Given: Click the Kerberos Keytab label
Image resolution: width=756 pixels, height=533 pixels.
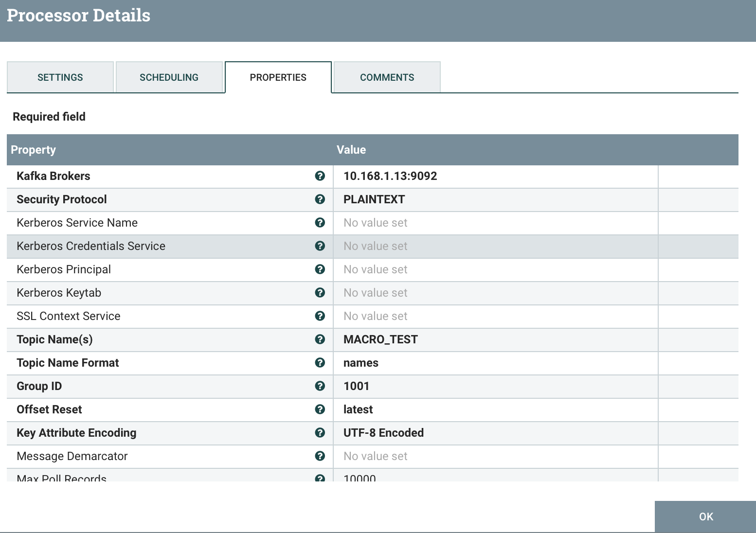Looking at the screenshot, I should [x=59, y=293].
